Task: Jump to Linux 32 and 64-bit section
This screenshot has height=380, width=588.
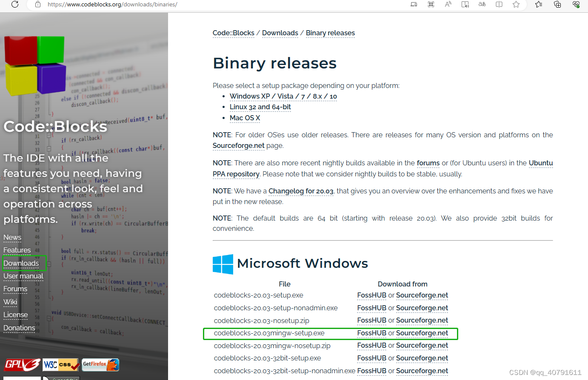Action: pyautogui.click(x=260, y=107)
